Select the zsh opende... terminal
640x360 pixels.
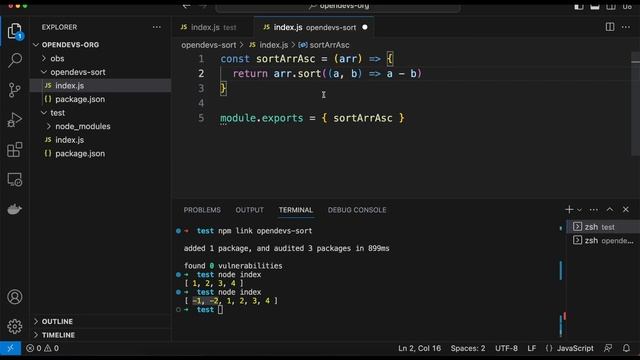click(603, 240)
